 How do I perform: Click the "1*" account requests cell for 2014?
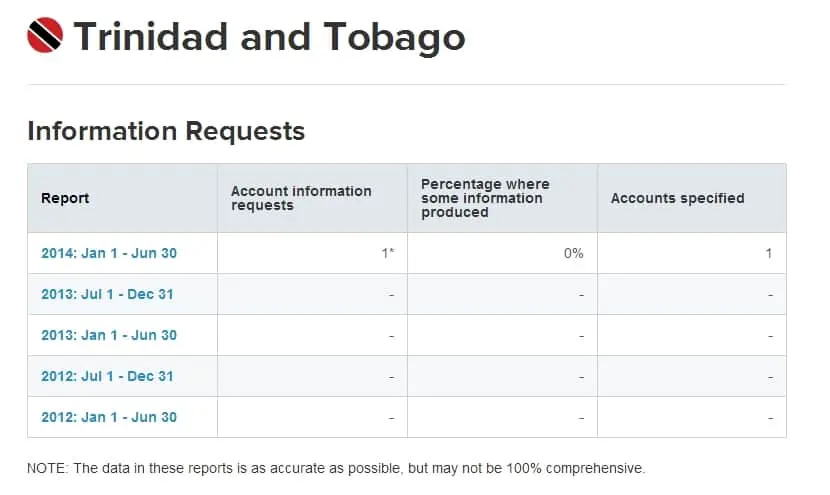388,253
